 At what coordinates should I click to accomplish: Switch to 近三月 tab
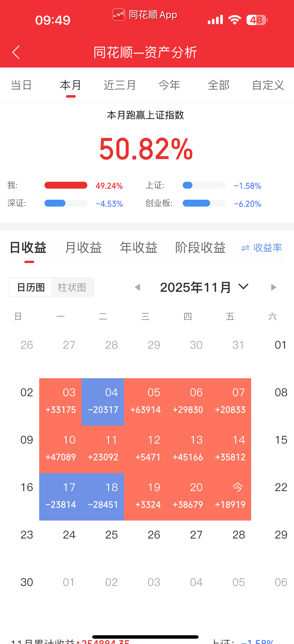(x=120, y=85)
